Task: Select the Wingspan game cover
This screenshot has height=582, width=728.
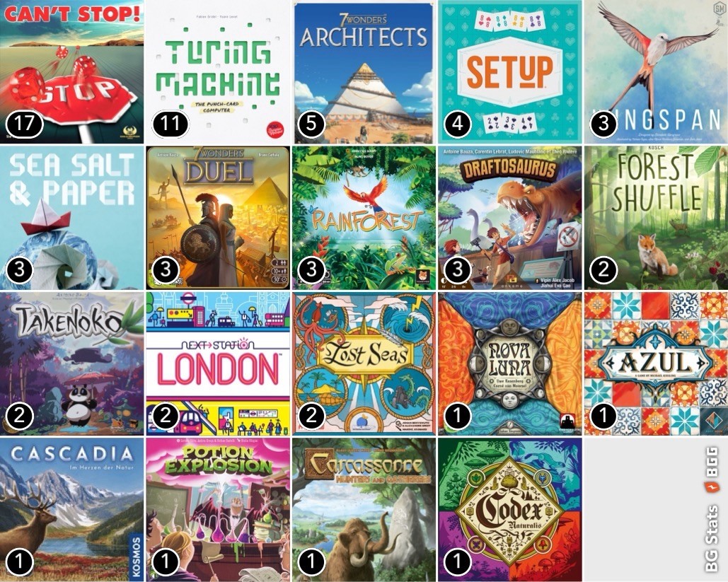Action: 656,71
